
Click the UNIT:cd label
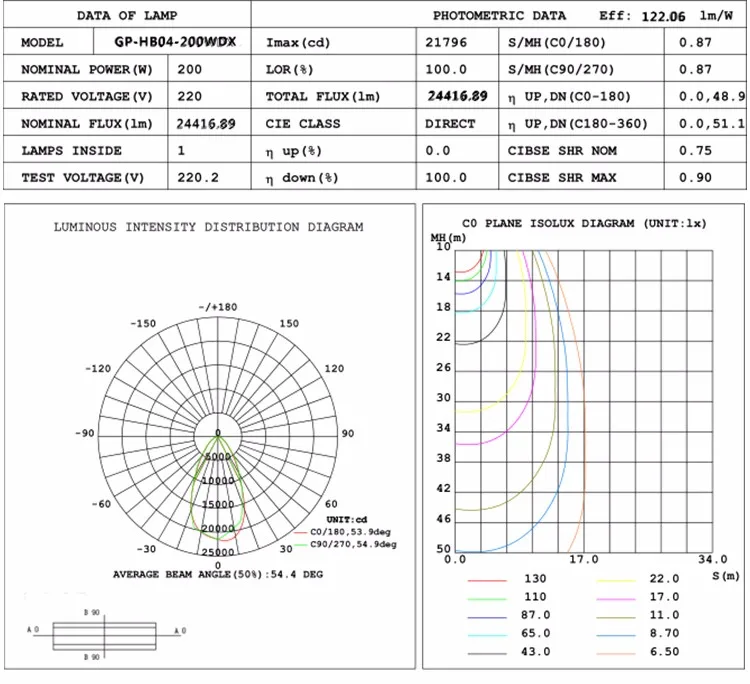346,519
